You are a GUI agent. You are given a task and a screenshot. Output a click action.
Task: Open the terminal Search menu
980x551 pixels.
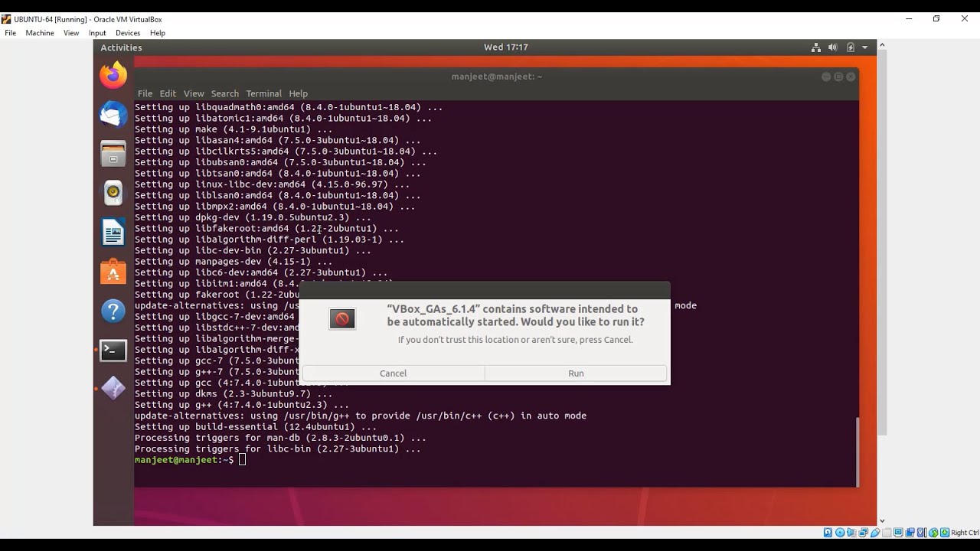click(x=225, y=93)
